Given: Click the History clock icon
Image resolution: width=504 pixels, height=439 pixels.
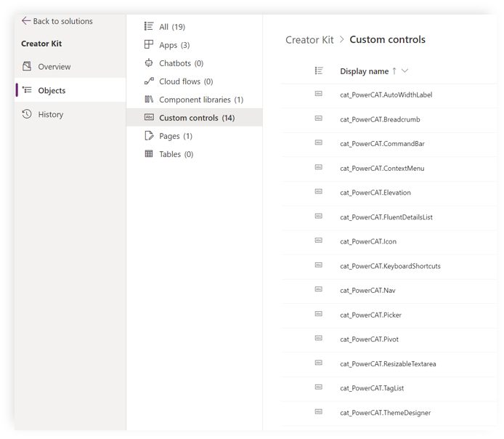Looking at the screenshot, I should [x=27, y=114].
